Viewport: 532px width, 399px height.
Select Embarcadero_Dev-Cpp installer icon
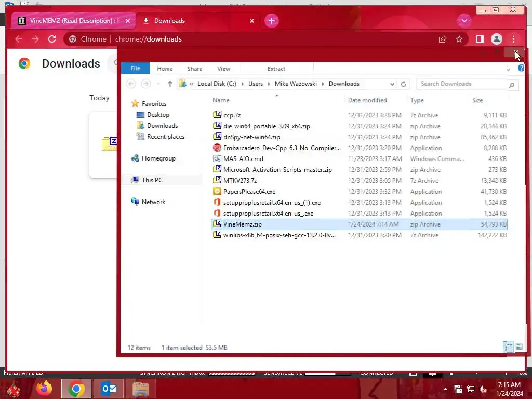click(x=217, y=148)
